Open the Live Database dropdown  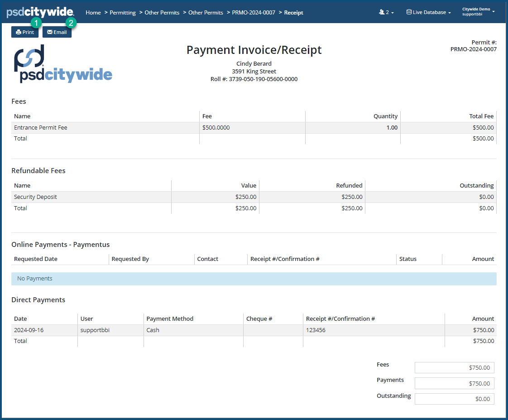tap(428, 13)
